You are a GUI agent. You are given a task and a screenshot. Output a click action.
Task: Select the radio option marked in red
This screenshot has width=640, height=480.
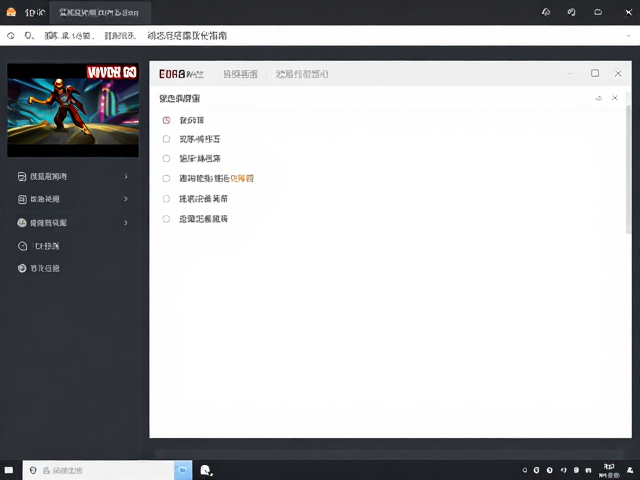point(166,120)
